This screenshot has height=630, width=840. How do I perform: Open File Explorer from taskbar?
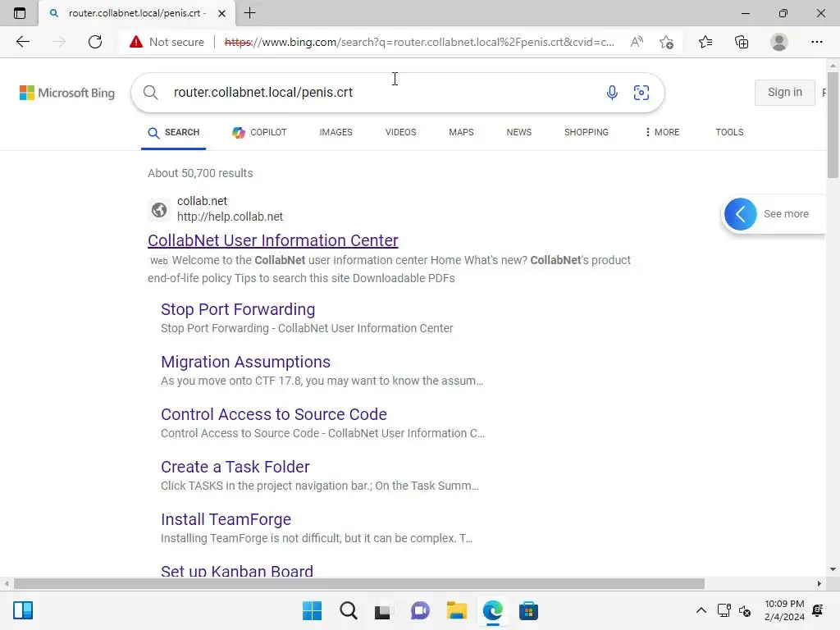tap(457, 610)
